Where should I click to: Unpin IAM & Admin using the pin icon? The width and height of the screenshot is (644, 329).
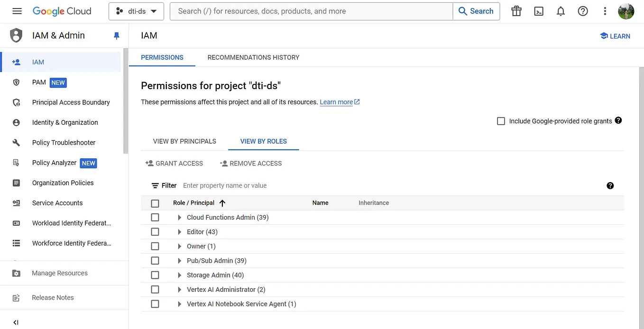116,35
